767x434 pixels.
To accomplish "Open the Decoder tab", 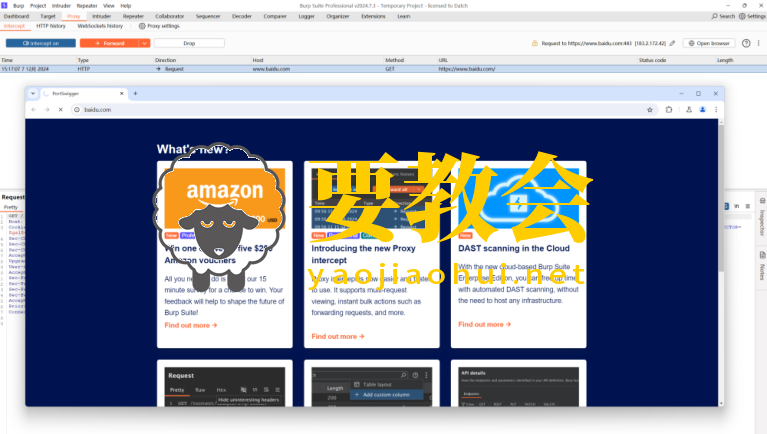I will [242, 16].
